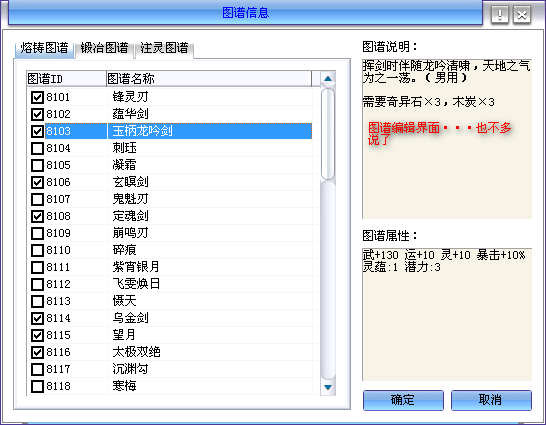Uncheck the 8116 太极双绝 checkbox
This screenshot has height=425, width=546.
tap(37, 352)
